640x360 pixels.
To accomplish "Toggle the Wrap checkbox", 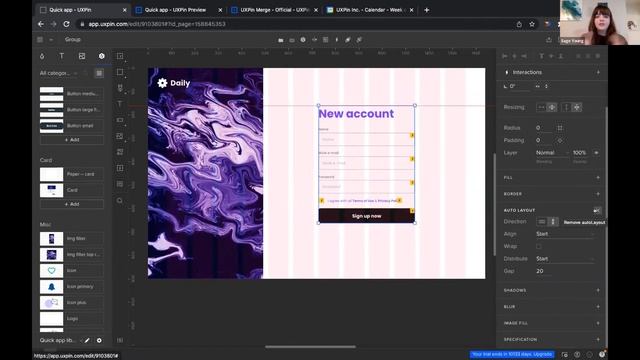I will click(539, 246).
